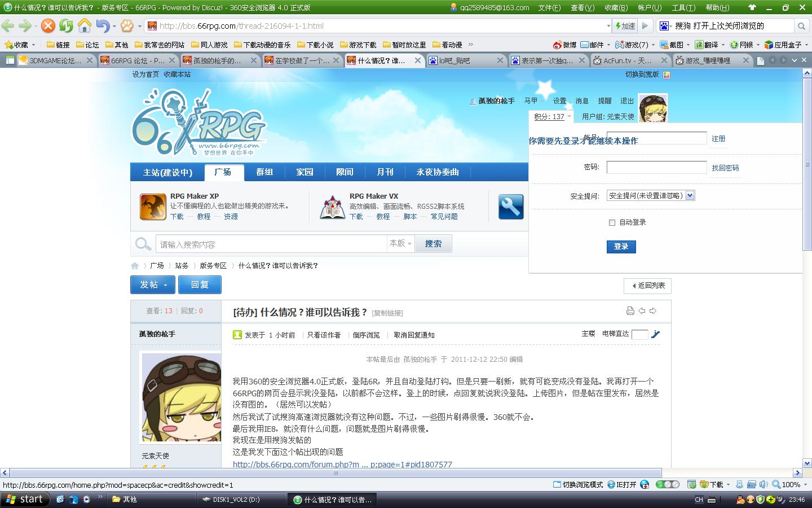This screenshot has width=812, height=508.
Task: Click 切换浏览模式 in the status bar
Action: click(578, 484)
